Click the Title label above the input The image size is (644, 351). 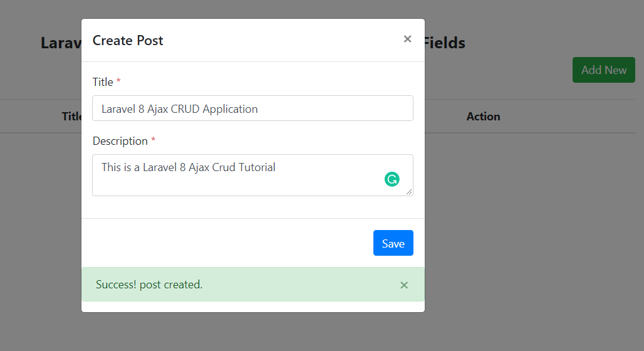pyautogui.click(x=103, y=82)
